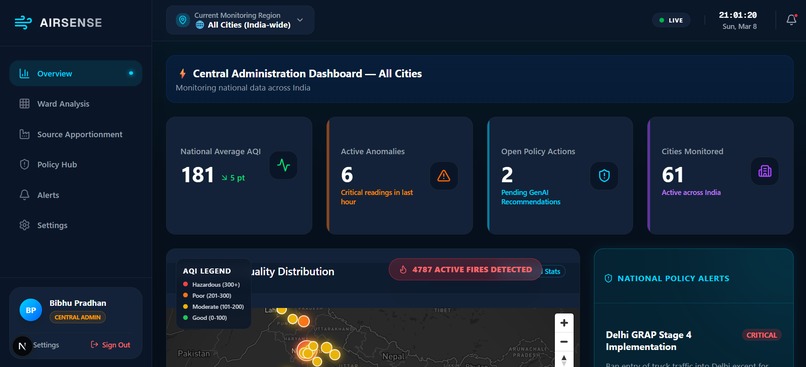This screenshot has width=806, height=367.
Task: Click the Overview bar chart icon
Action: [x=24, y=74]
